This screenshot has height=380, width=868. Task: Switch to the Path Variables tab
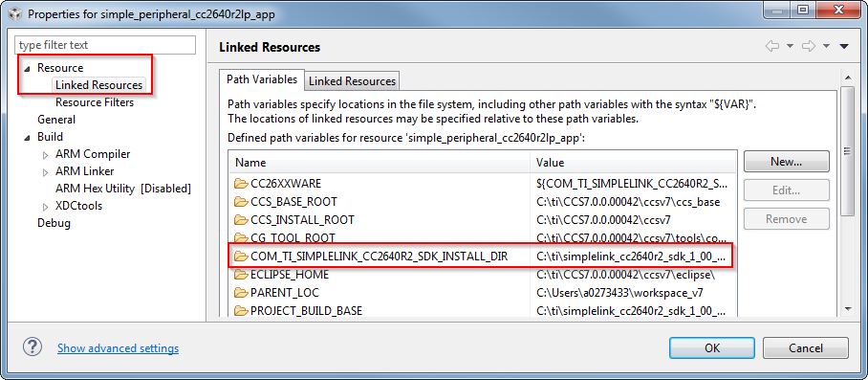(x=262, y=79)
